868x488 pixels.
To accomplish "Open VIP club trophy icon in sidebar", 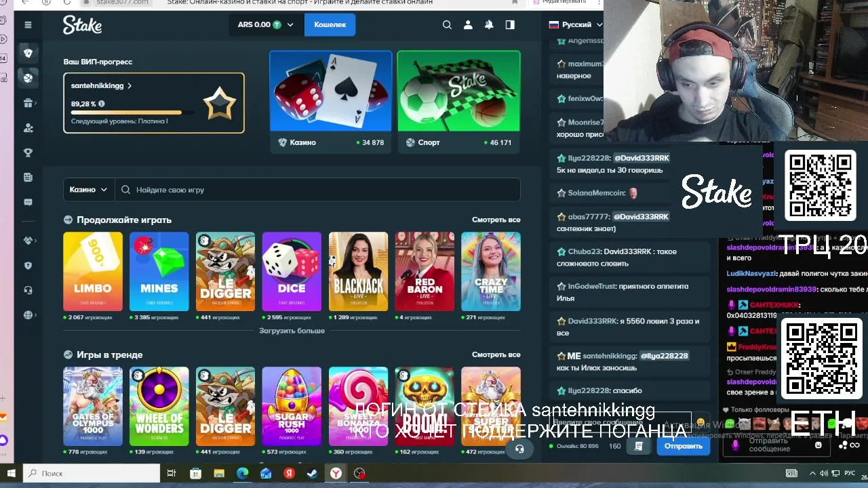I will (x=28, y=152).
